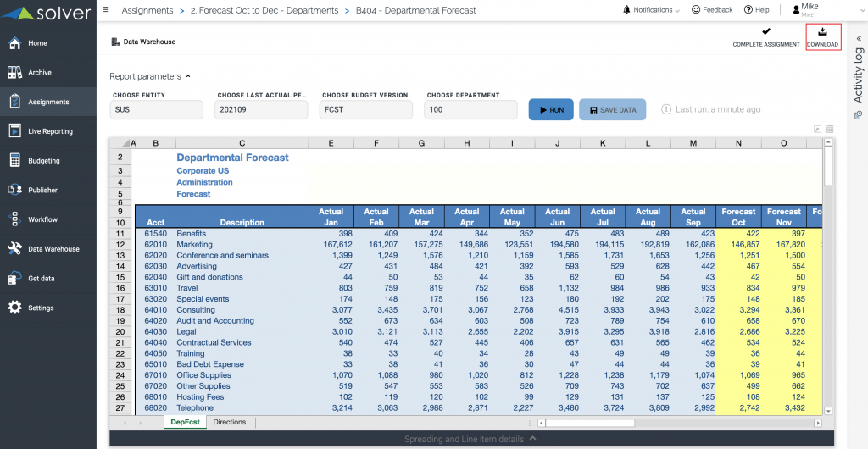Click the Complete Assignment checkmark

(x=766, y=32)
